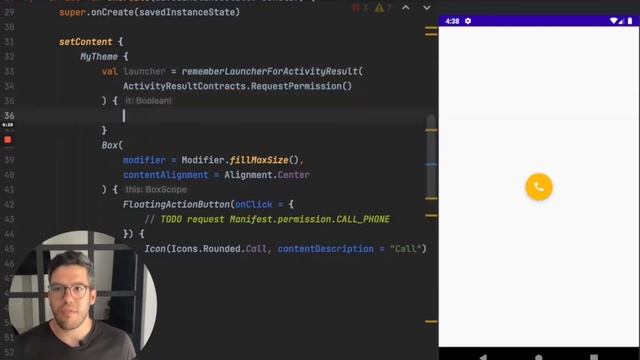This screenshot has width=640, height=360.
Task: Tap the battery icon in emulator status bar
Action: point(630,21)
